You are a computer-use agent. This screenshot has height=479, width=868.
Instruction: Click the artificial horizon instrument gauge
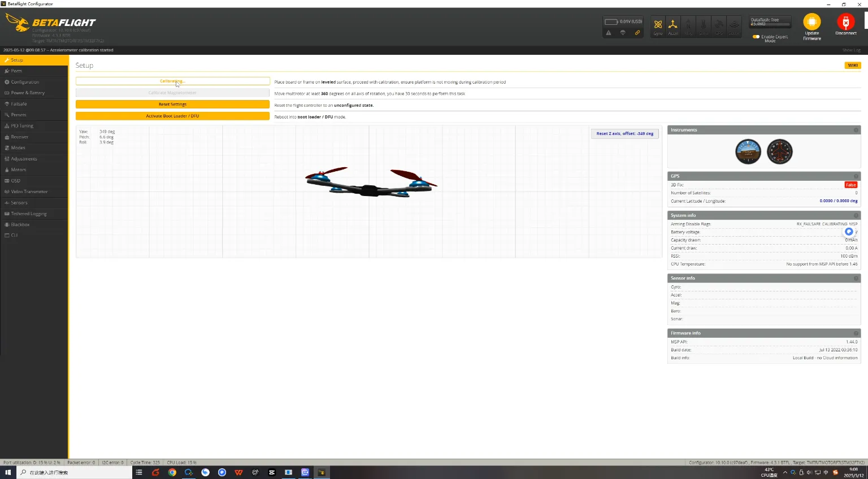click(748, 152)
